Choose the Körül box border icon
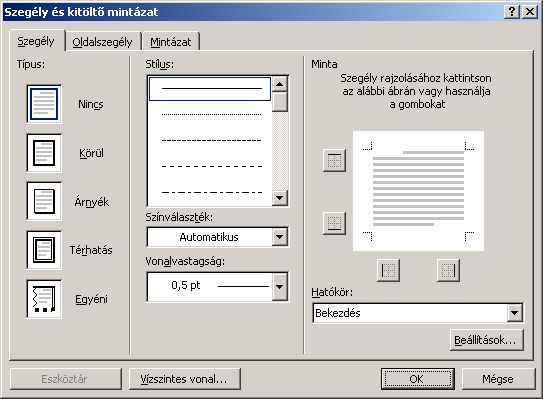This screenshot has width=543, height=399. point(44,153)
